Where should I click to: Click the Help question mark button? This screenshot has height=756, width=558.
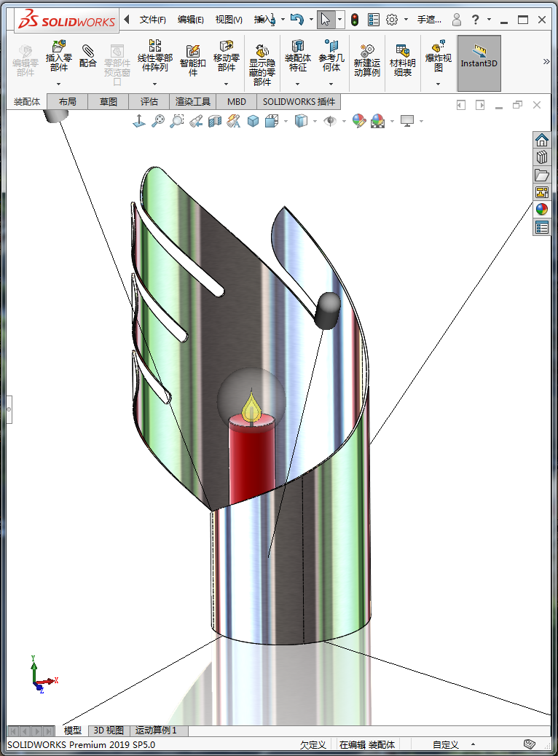point(475,20)
